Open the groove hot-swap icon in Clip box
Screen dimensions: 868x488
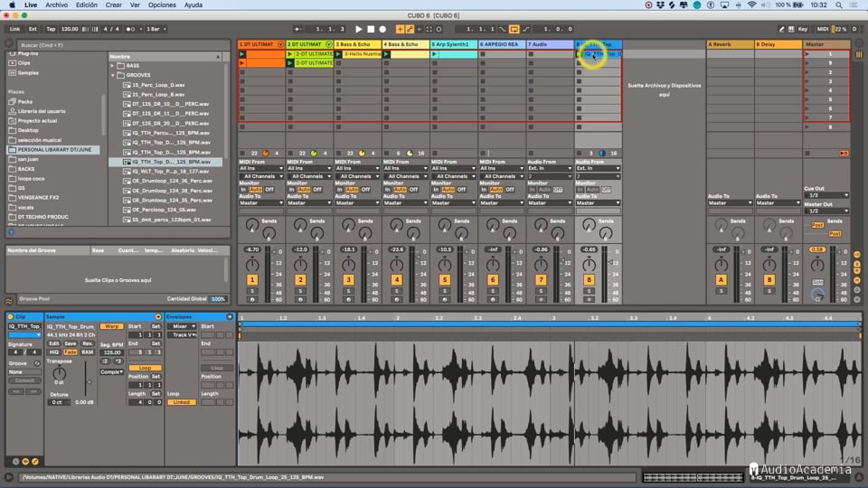pyautogui.click(x=37, y=363)
